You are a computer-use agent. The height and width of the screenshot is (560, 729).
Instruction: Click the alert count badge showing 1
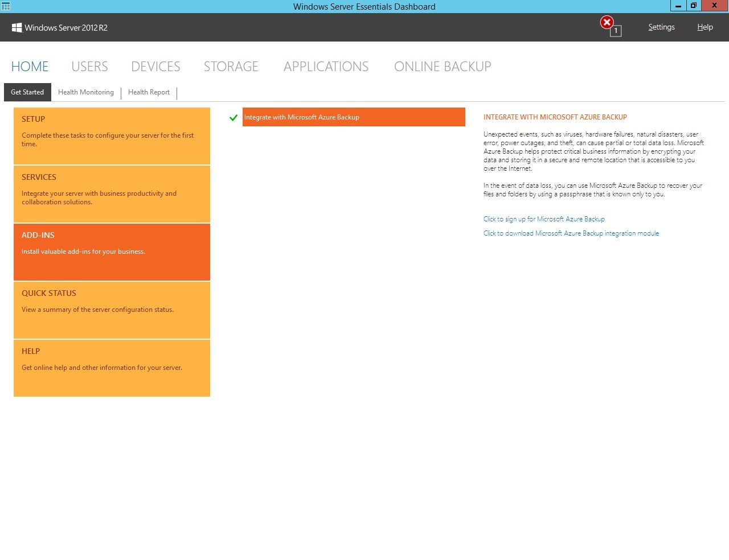616,31
